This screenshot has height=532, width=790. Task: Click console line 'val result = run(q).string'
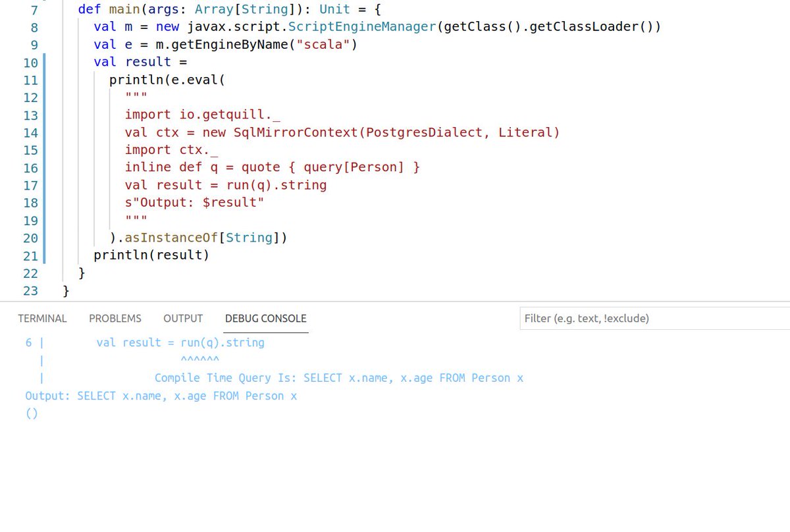click(180, 342)
